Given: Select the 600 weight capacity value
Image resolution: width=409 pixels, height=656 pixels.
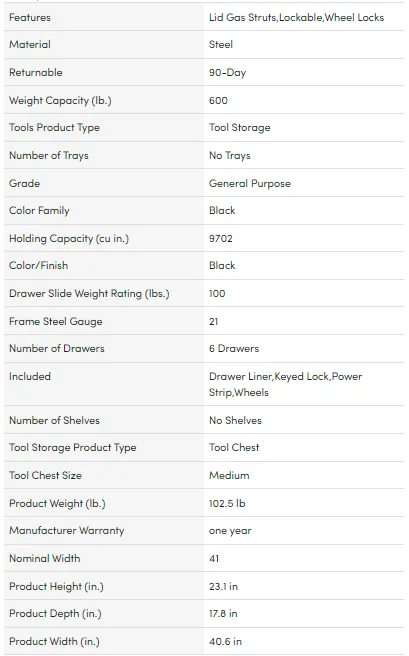Looking at the screenshot, I should pyautogui.click(x=218, y=100).
